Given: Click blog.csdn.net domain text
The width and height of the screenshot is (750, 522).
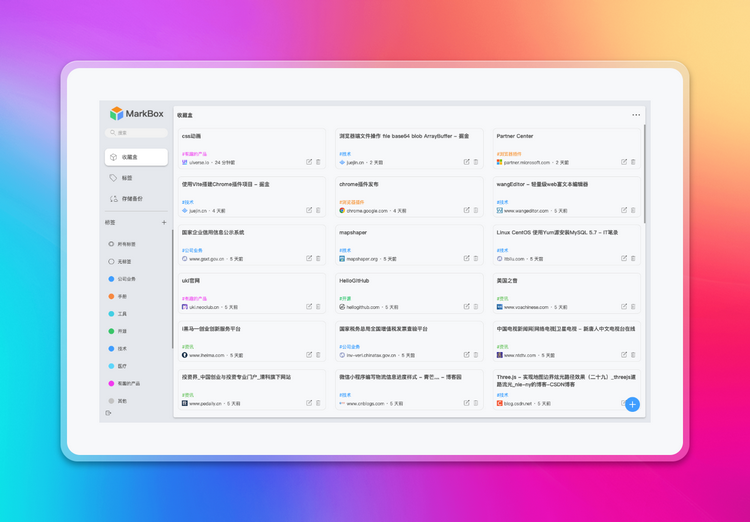Looking at the screenshot, I should pyautogui.click(x=518, y=404).
